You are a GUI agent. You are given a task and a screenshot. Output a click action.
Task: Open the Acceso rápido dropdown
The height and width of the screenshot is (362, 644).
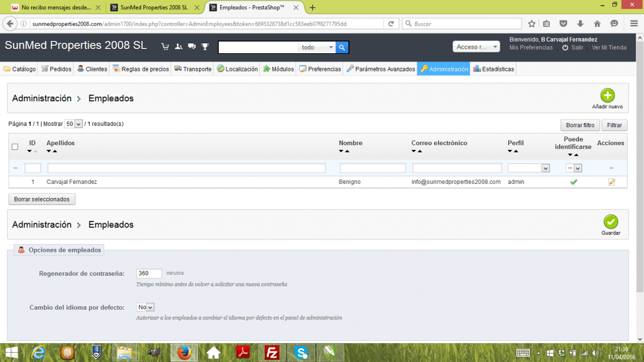click(476, 47)
